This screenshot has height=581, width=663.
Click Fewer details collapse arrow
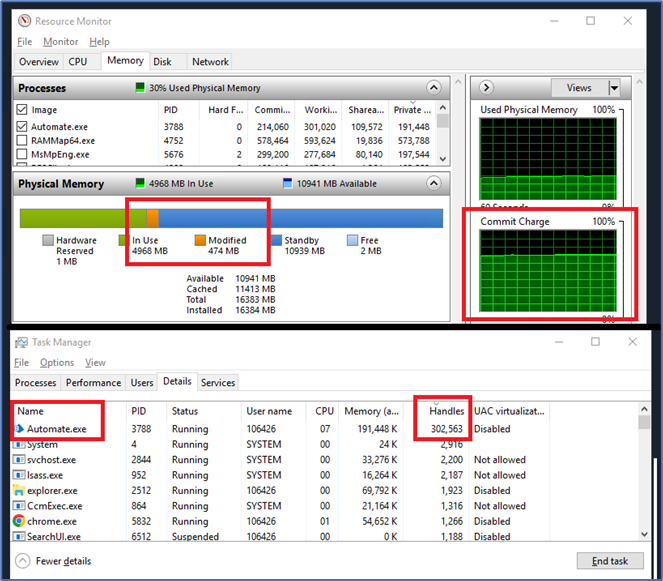pyautogui.click(x=22, y=561)
